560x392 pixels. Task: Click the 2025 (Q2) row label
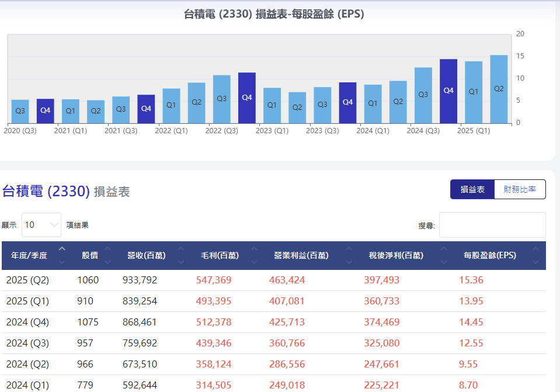click(27, 280)
